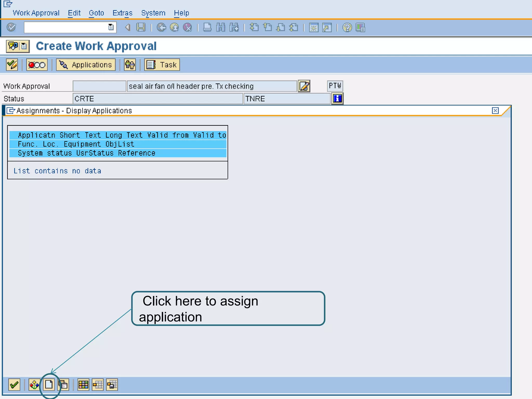Click the Print icon in toolbar
Screen dimensions: 532x399
click(x=207, y=27)
